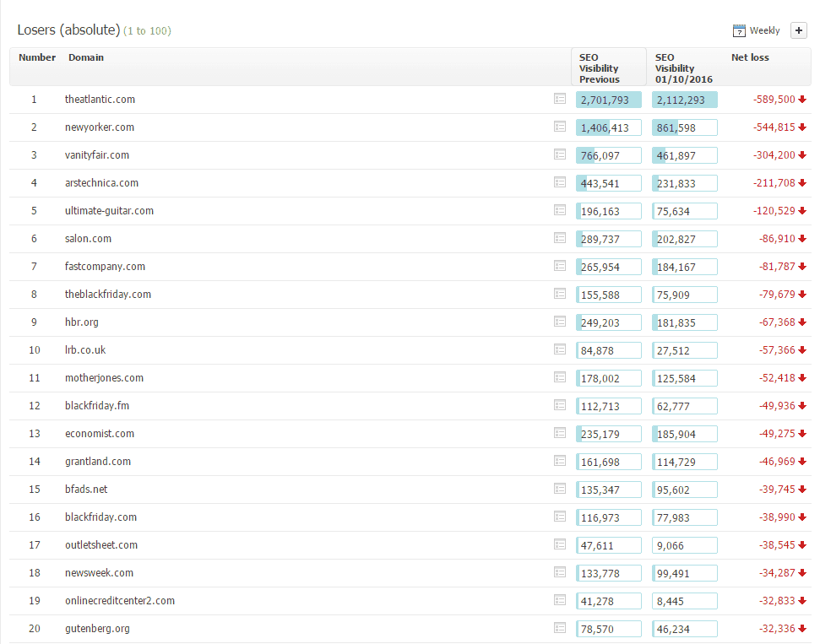Click the list icon next to arstechnica.com

click(559, 182)
